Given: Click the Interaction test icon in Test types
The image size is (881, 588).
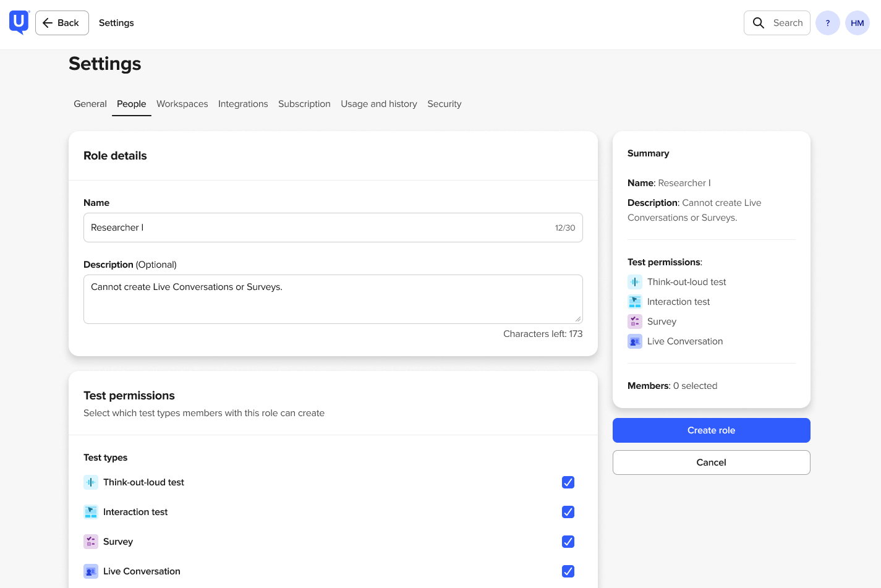Looking at the screenshot, I should click(x=91, y=512).
